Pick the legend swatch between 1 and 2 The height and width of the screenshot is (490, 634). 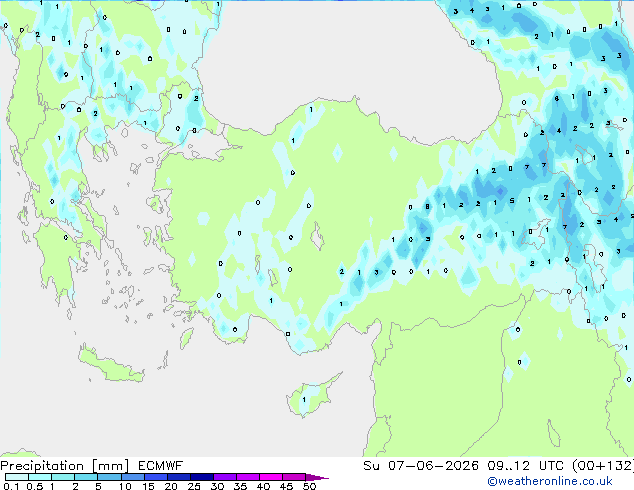click(63, 477)
